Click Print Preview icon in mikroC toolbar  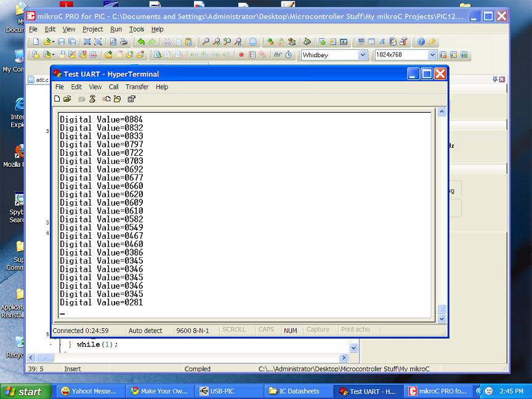pos(113,42)
